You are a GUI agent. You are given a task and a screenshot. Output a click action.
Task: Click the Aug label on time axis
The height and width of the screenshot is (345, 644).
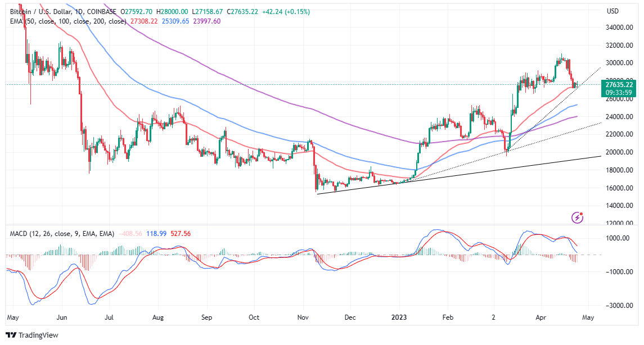point(157,317)
